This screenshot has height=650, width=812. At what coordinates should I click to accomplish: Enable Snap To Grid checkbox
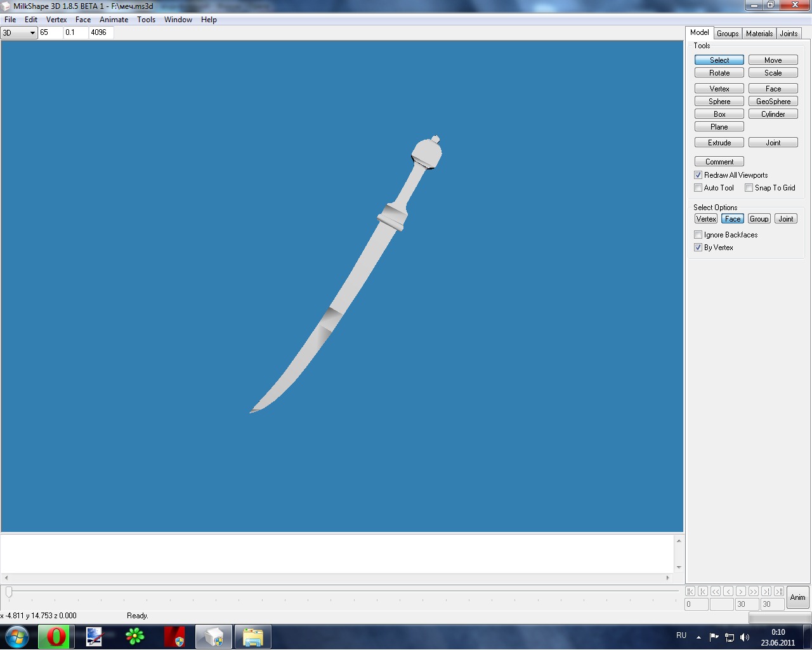click(x=749, y=188)
